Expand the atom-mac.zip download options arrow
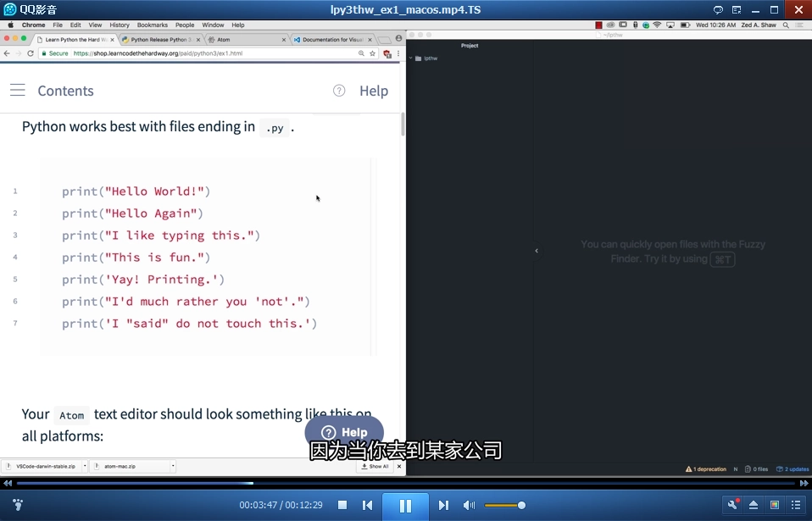 point(173,467)
